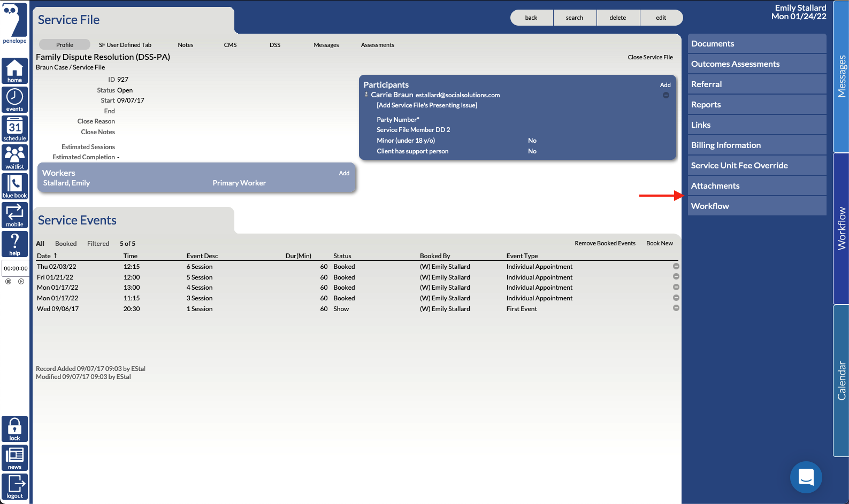Click the Braun Case / Service File breadcrumb
The image size is (849, 504).
70,67
